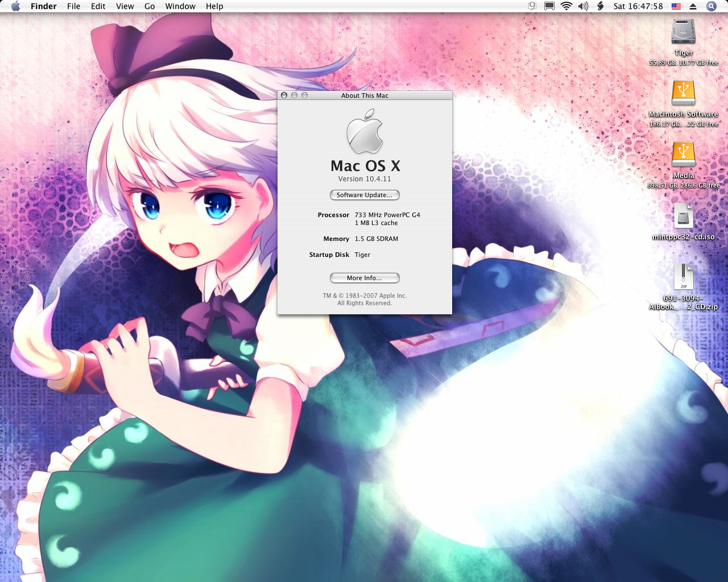Open Spotlight search
The width and height of the screenshot is (728, 582).
tap(712, 6)
